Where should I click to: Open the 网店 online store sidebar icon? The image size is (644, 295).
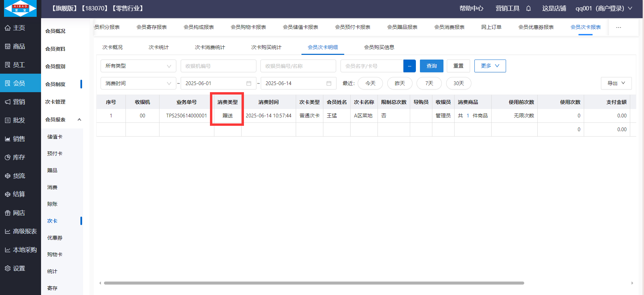tap(8, 213)
